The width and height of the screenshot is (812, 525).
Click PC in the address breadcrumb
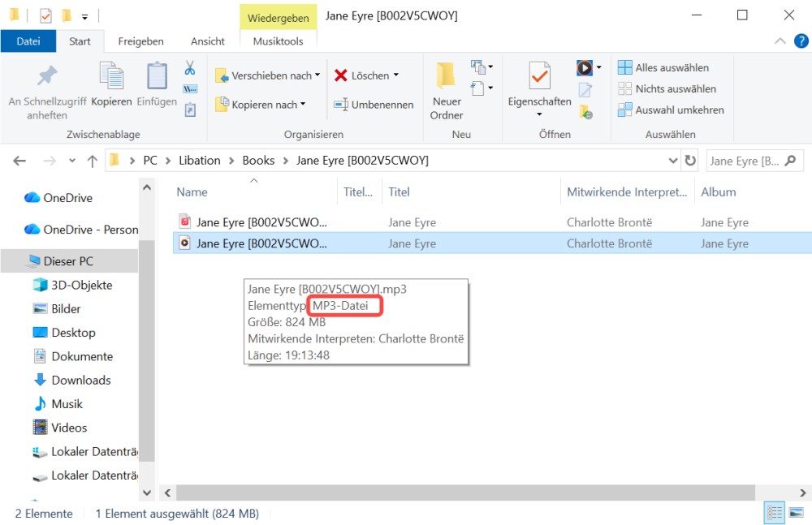pos(150,161)
